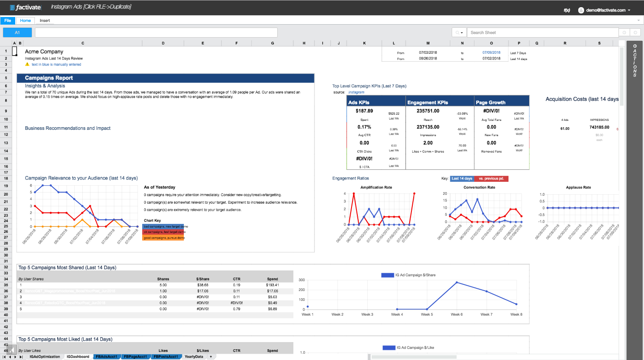
Task: Expand the demo@factivate.com account dropdown
Action: (x=629, y=10)
